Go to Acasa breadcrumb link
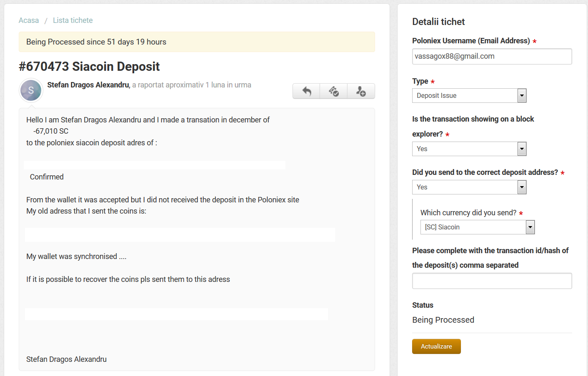 point(29,20)
